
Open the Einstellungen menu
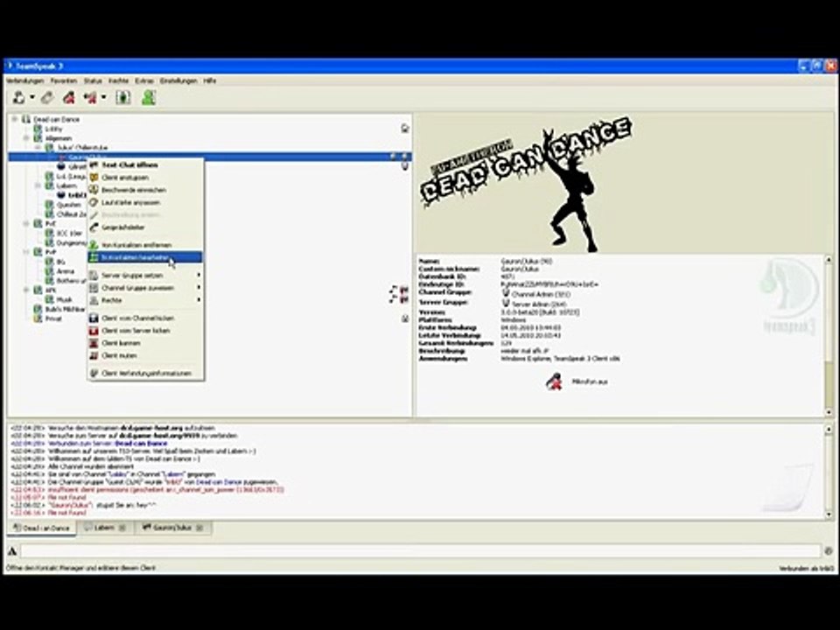(178, 80)
